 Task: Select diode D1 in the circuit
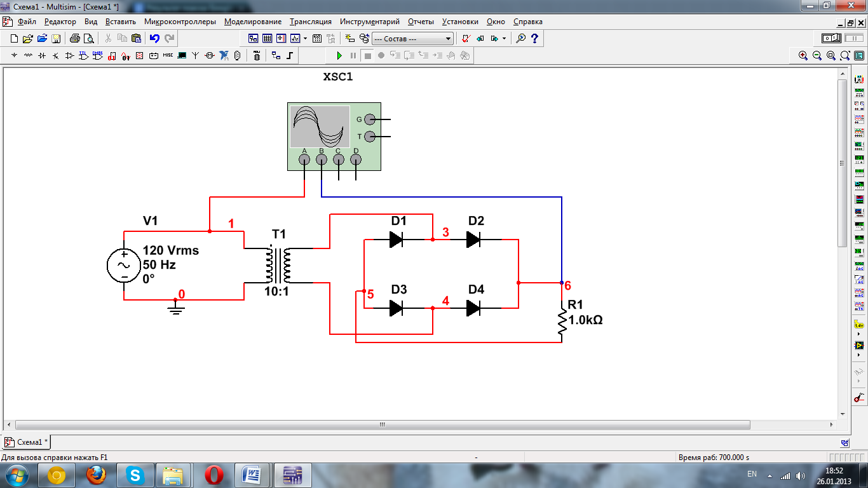pyautogui.click(x=397, y=240)
